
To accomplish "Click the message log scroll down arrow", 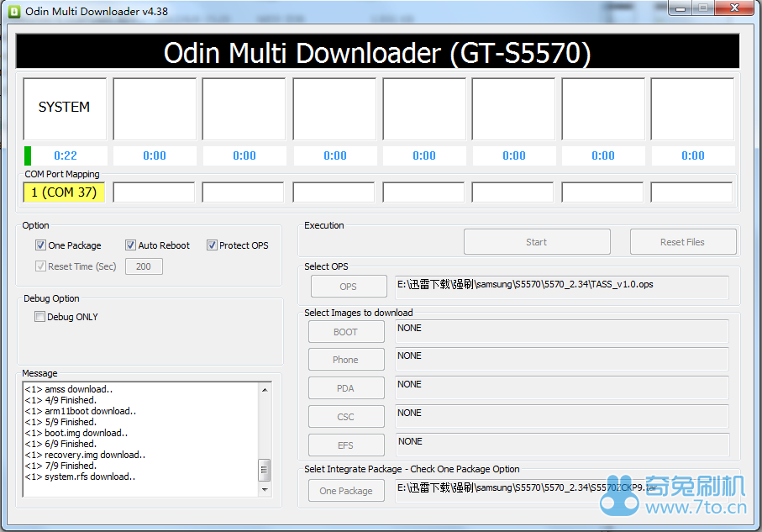I will [x=265, y=490].
